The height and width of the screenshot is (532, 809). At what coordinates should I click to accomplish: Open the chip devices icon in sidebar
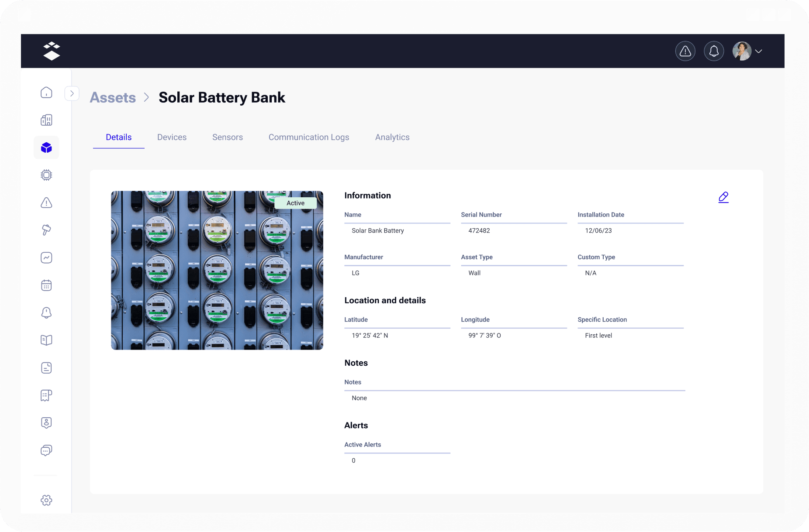46,175
